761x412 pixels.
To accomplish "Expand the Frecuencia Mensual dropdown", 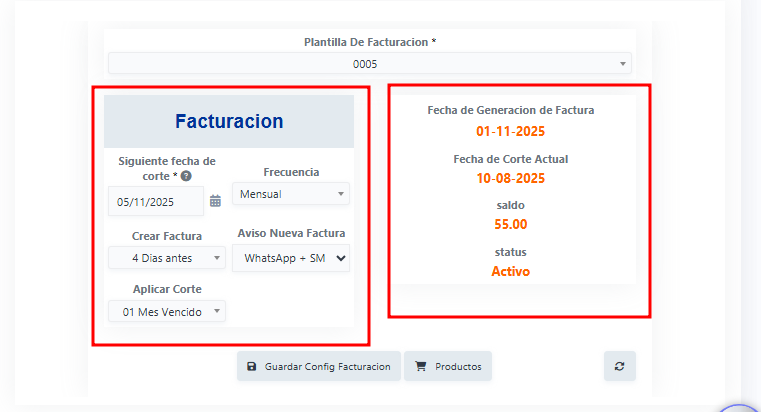I will (291, 194).
